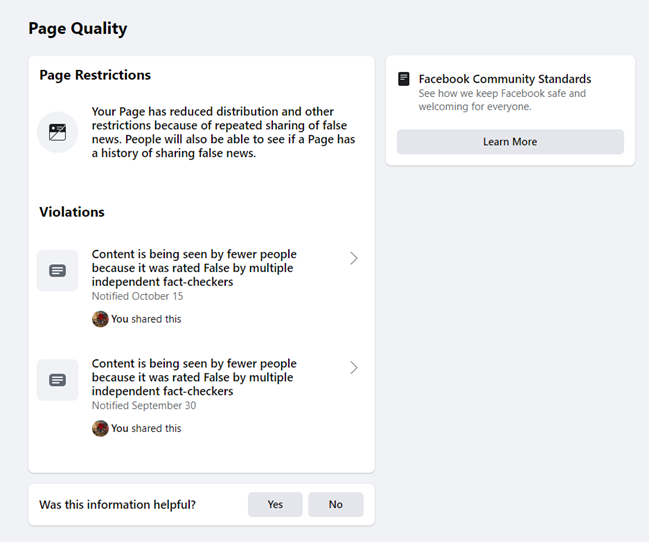The height and width of the screenshot is (542, 649).
Task: Expand the October 15 violation chevron
Action: coord(353,258)
